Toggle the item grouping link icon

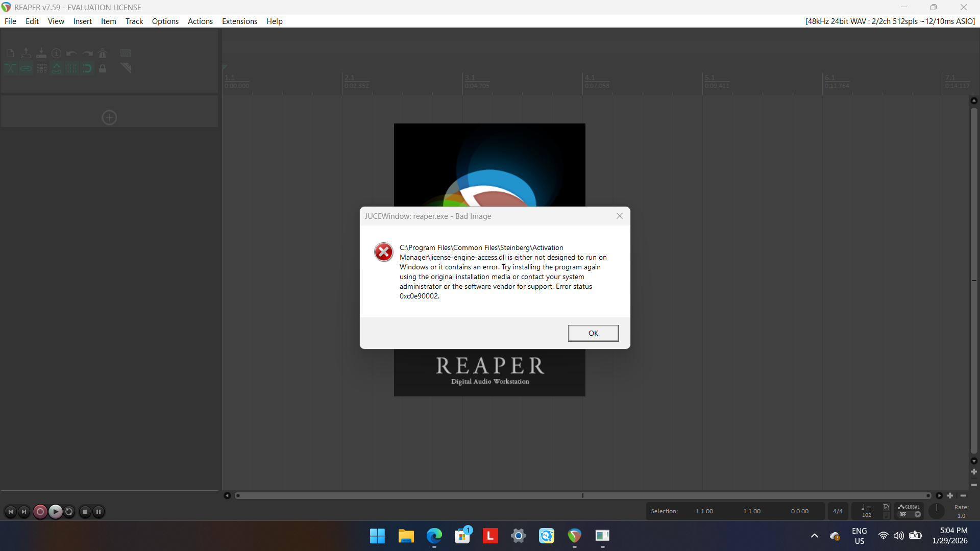click(26, 68)
